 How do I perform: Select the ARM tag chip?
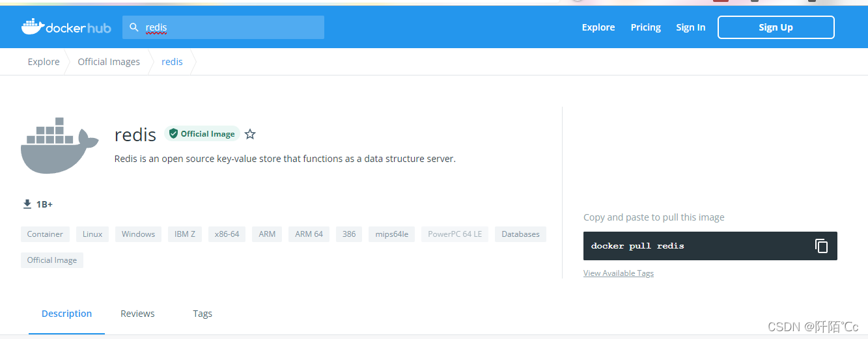(267, 234)
